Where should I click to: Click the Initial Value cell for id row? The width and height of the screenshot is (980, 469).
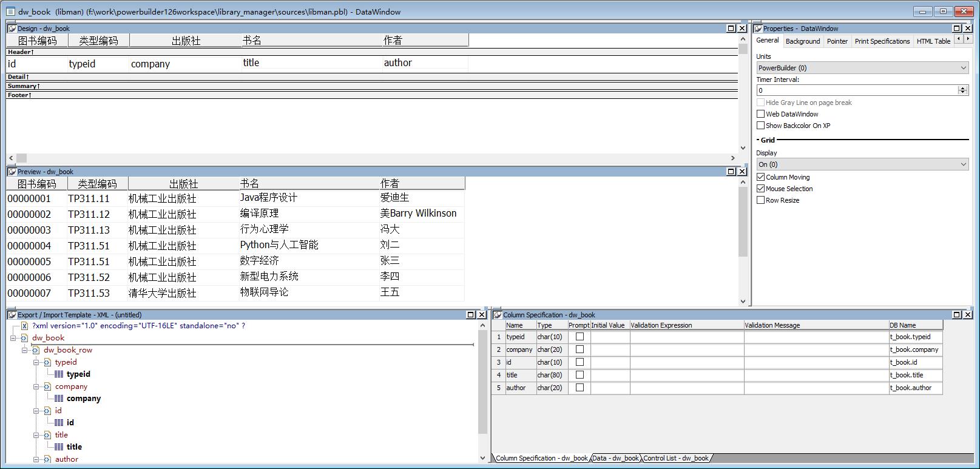click(610, 362)
